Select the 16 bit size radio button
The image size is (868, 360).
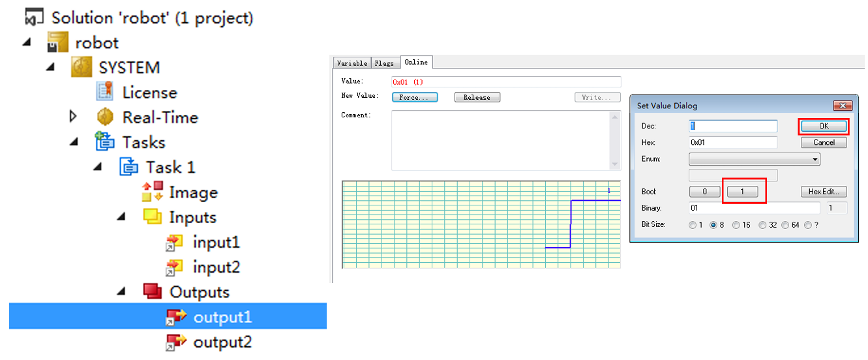[x=736, y=225]
